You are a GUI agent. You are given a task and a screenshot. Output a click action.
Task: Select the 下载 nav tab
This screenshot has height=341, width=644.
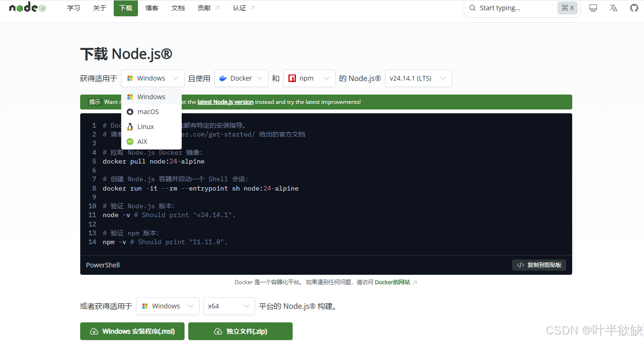tap(126, 8)
